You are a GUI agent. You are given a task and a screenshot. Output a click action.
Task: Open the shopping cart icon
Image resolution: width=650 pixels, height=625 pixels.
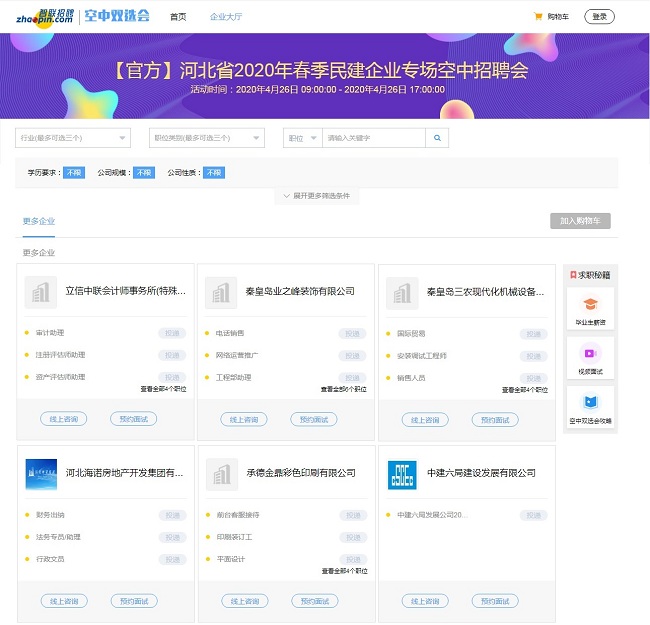pyautogui.click(x=538, y=17)
